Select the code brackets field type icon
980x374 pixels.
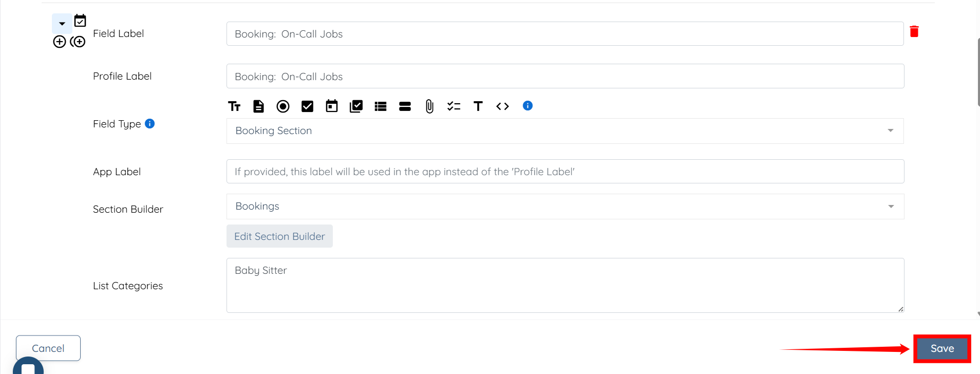tap(502, 106)
